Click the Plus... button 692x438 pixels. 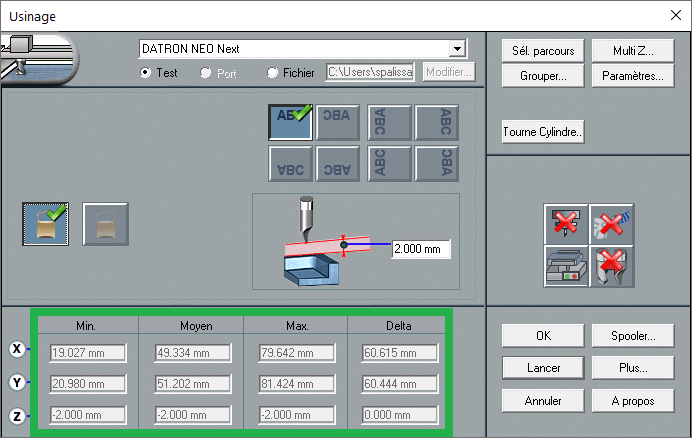[631, 368]
